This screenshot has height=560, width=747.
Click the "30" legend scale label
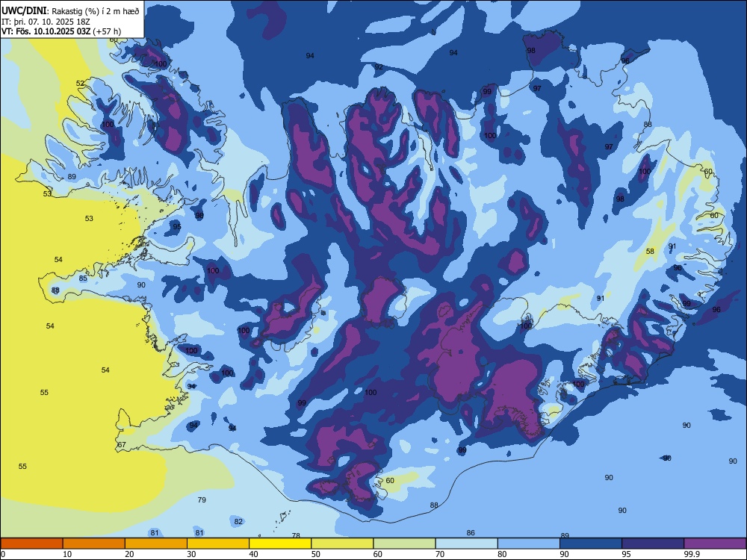point(191,554)
